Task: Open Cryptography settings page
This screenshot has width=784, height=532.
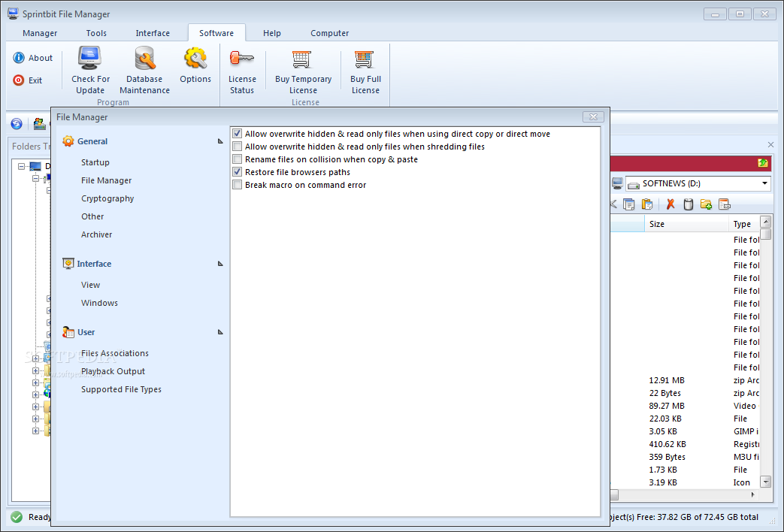Action: (x=107, y=198)
